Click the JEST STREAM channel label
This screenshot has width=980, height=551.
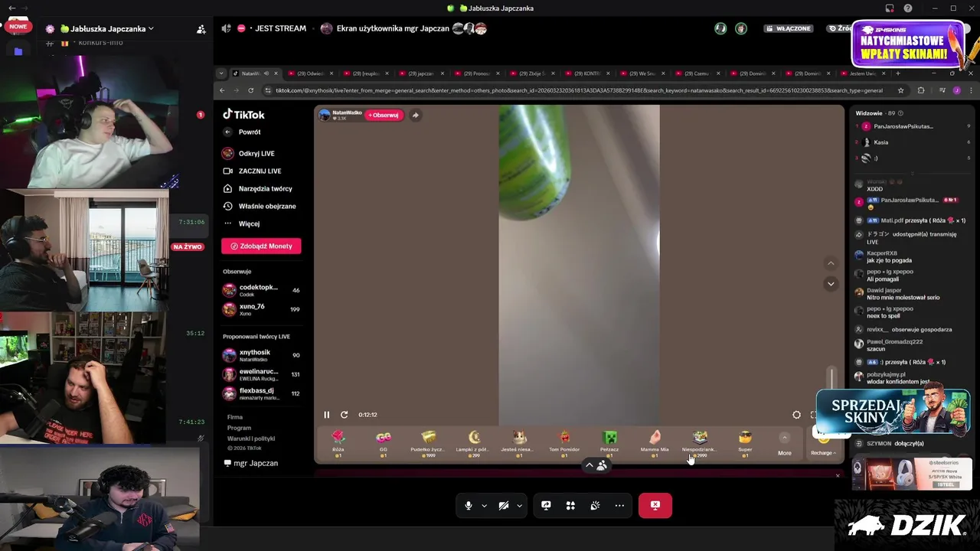click(280, 28)
